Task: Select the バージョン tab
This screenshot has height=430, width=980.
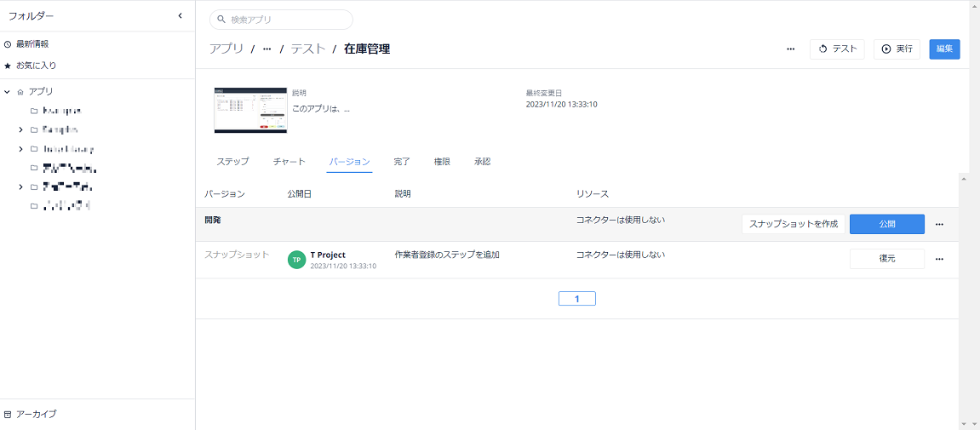Action: click(x=349, y=161)
